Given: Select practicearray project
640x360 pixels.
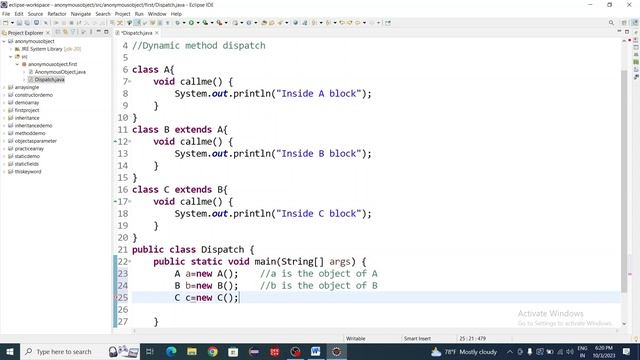Looking at the screenshot, I should (x=29, y=149).
